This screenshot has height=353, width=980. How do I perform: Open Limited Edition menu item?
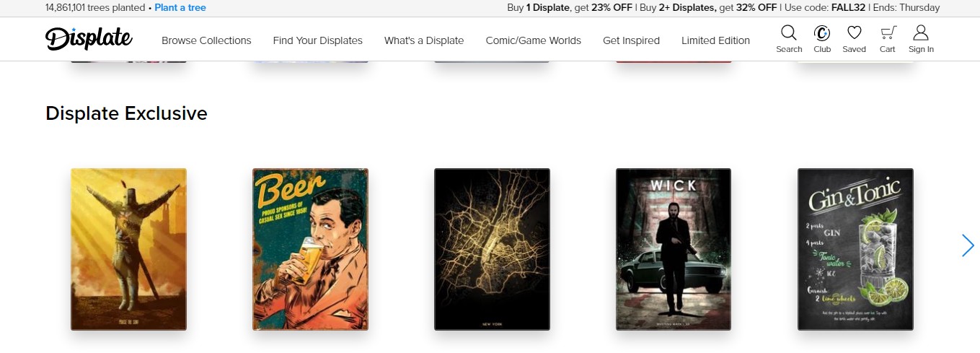point(715,40)
